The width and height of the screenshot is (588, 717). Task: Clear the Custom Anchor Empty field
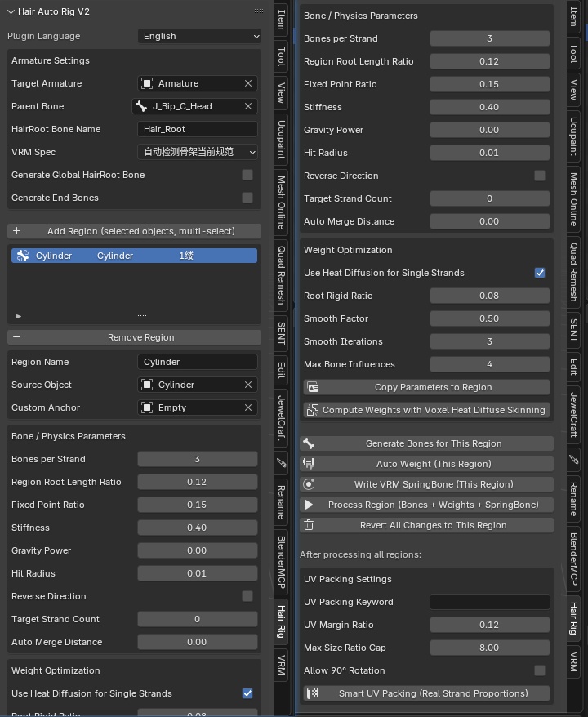click(248, 407)
